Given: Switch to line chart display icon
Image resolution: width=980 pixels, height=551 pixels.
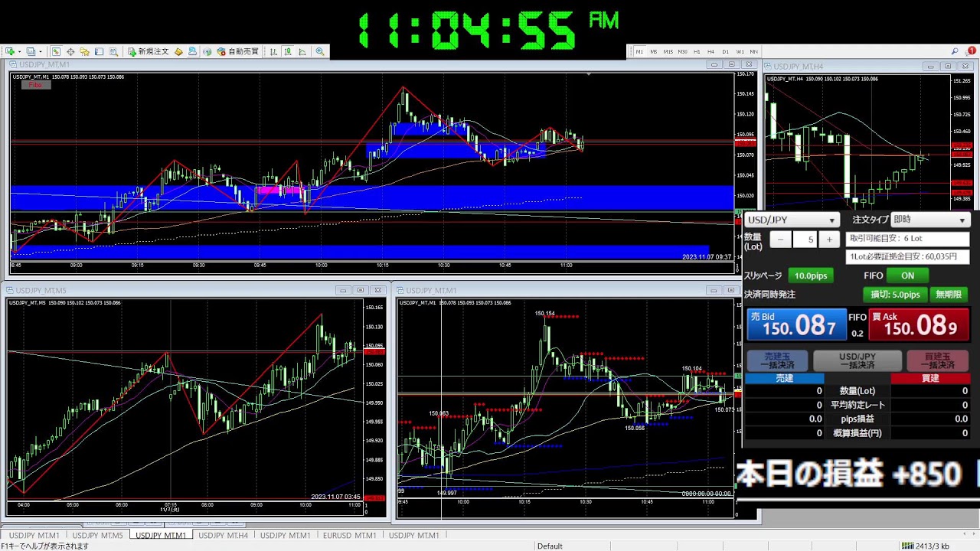Looking at the screenshot, I should [x=302, y=51].
